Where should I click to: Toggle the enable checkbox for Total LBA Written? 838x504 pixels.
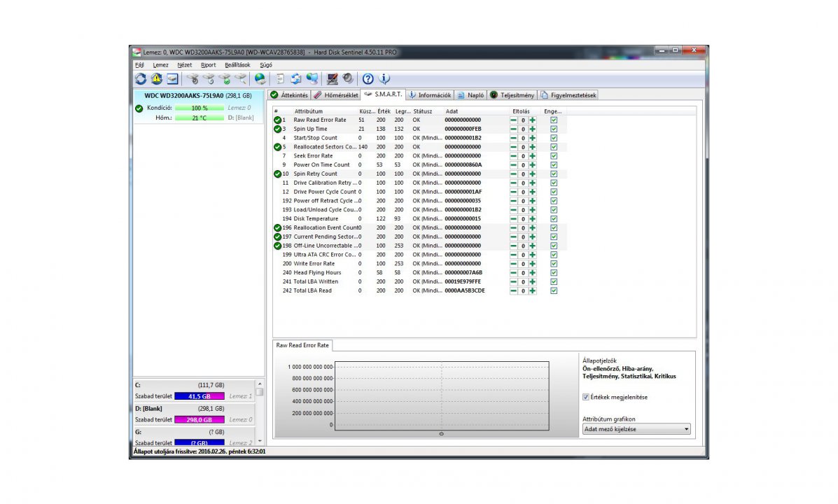tap(554, 281)
